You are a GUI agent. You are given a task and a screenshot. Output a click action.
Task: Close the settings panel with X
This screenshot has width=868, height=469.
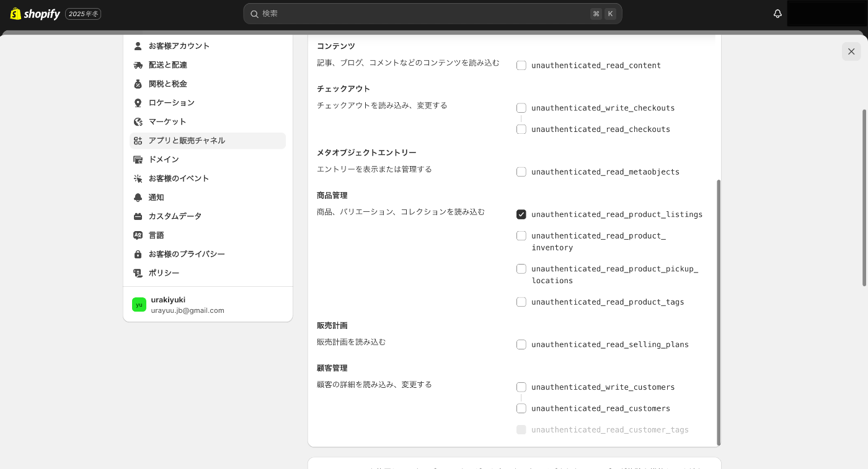click(x=851, y=51)
